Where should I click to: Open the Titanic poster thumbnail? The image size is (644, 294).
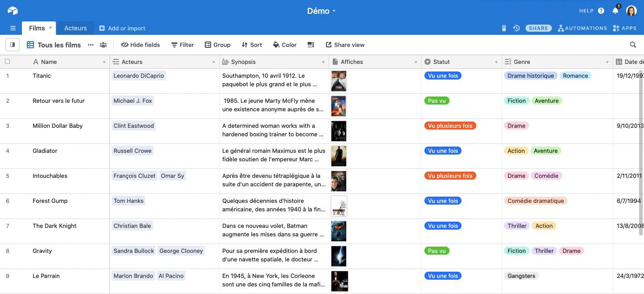pyautogui.click(x=339, y=81)
